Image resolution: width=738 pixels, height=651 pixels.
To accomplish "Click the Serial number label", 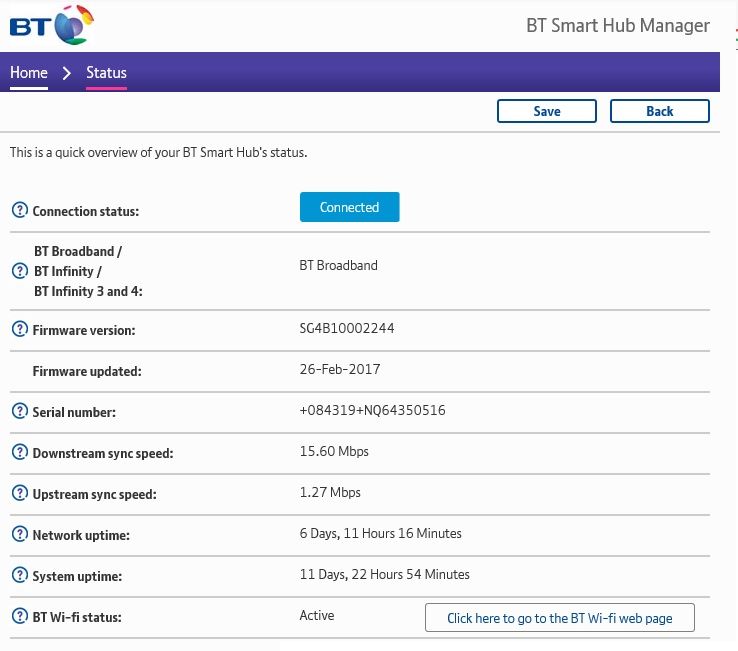I will point(74,412).
